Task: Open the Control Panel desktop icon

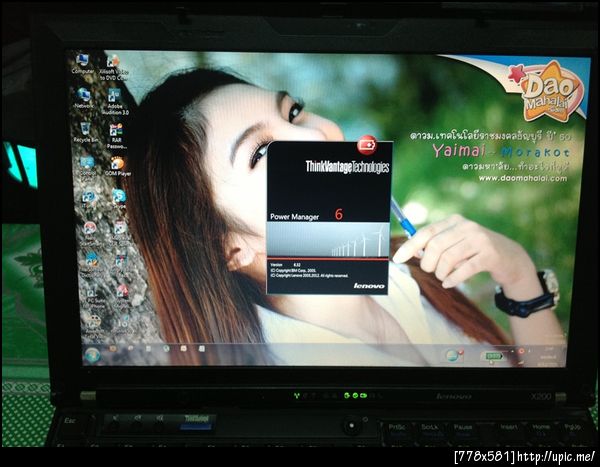Action: (x=87, y=168)
